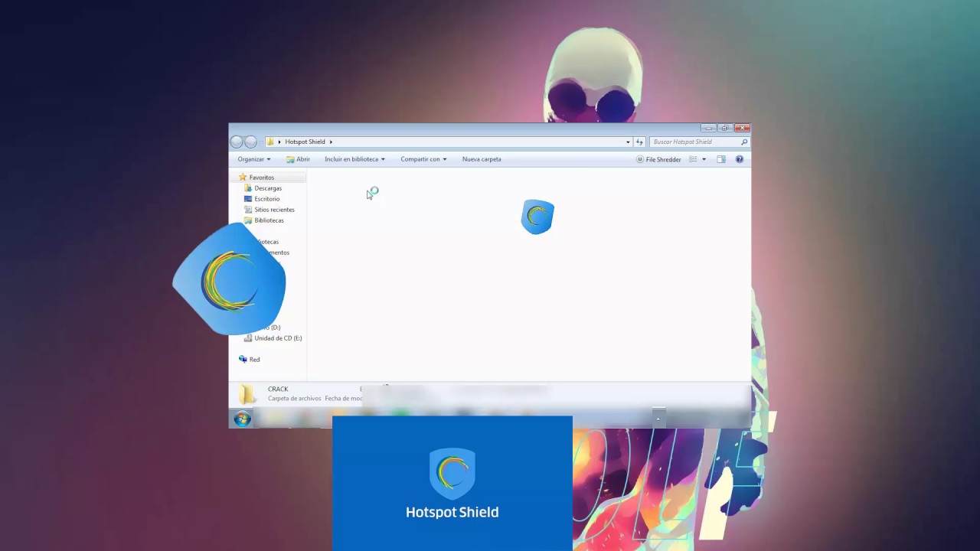Click the Favoritos star icon
The height and width of the screenshot is (551, 980).
pyautogui.click(x=243, y=178)
